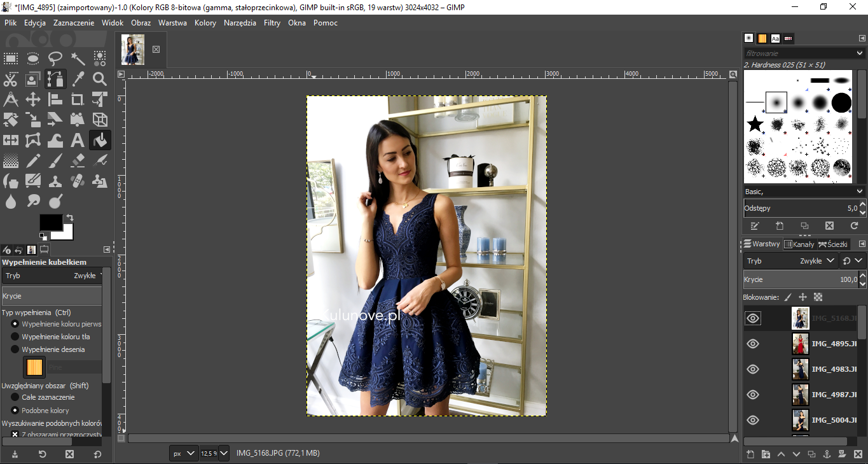Swap foreground and background colors
Image resolution: width=868 pixels, height=464 pixels.
tap(70, 218)
